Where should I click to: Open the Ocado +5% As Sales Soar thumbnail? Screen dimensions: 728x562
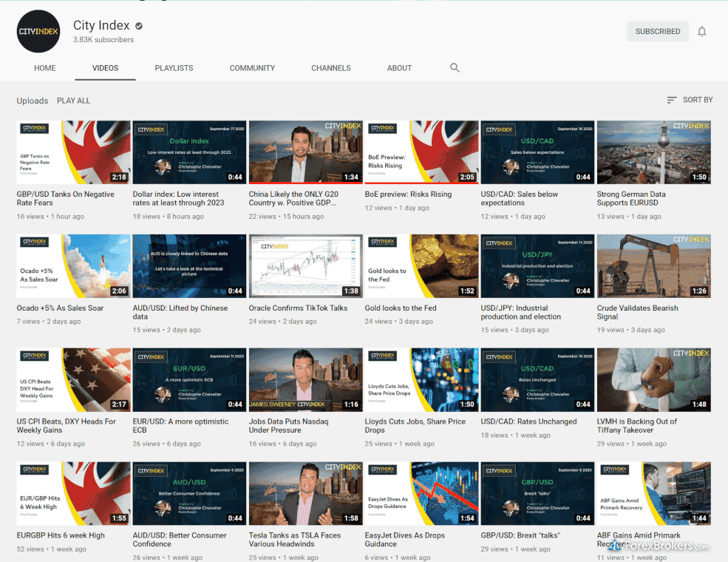tap(73, 266)
